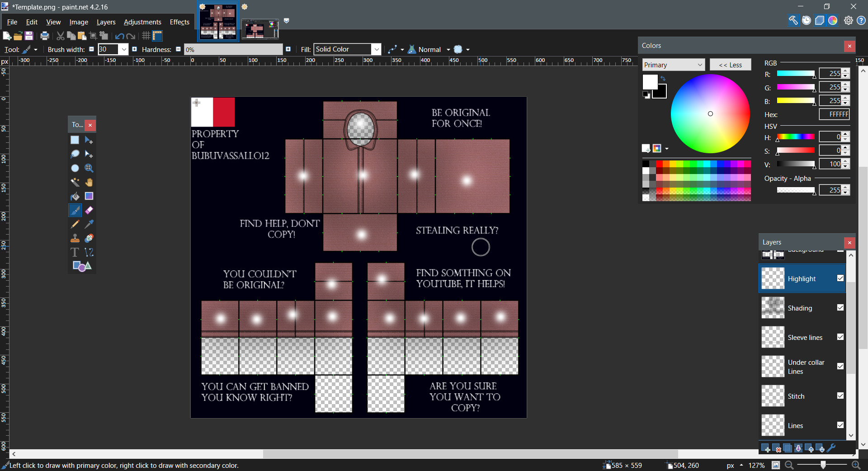Screen dimensions: 868x471
Task: Toggle visibility of the Lines layer
Action: pos(840,425)
